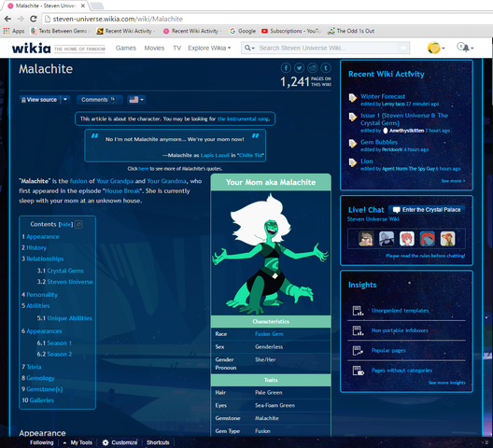Image resolution: width=493 pixels, height=448 pixels.
Task: Click the browser back arrow
Action: pos(7,19)
